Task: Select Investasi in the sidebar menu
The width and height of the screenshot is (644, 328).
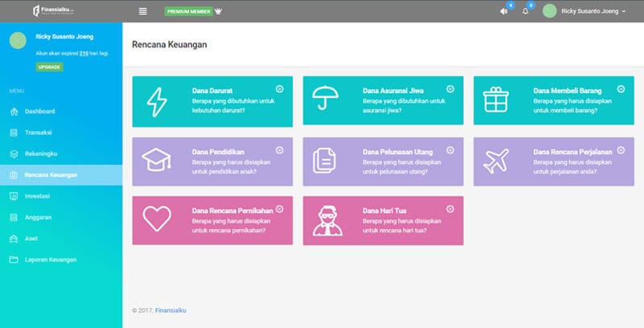Action: pyautogui.click(x=39, y=196)
